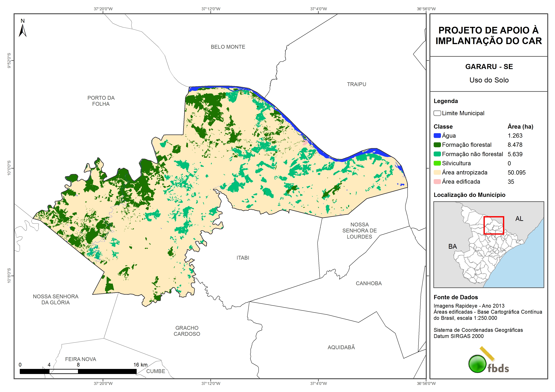Click the TRAIPU municipality label
Screen dimensions: 555x392
click(356, 84)
